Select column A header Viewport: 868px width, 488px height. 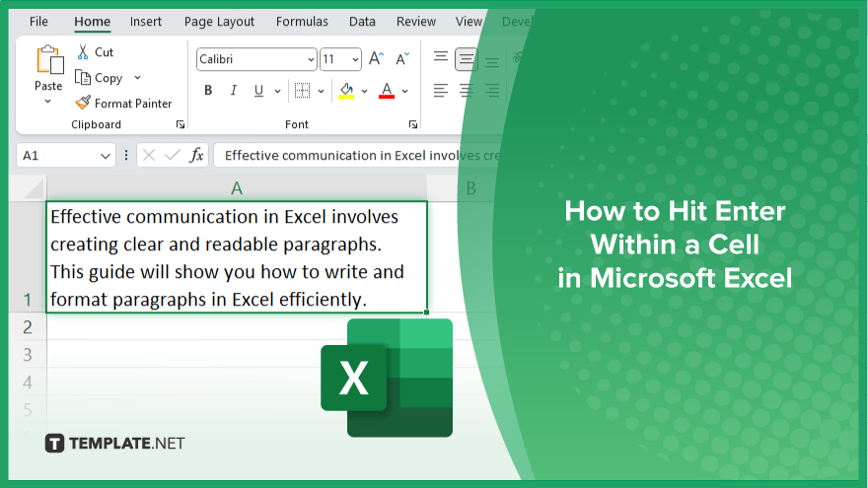click(237, 188)
